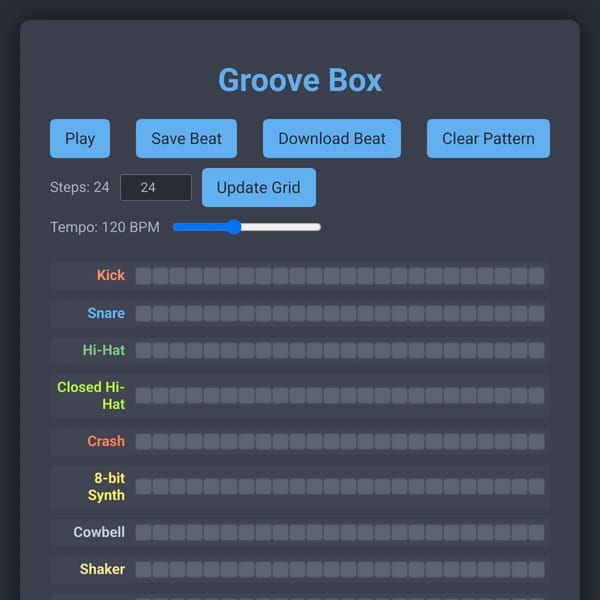Enable the last 8-bit Synth step
The height and width of the screenshot is (600, 600).
coord(536,486)
